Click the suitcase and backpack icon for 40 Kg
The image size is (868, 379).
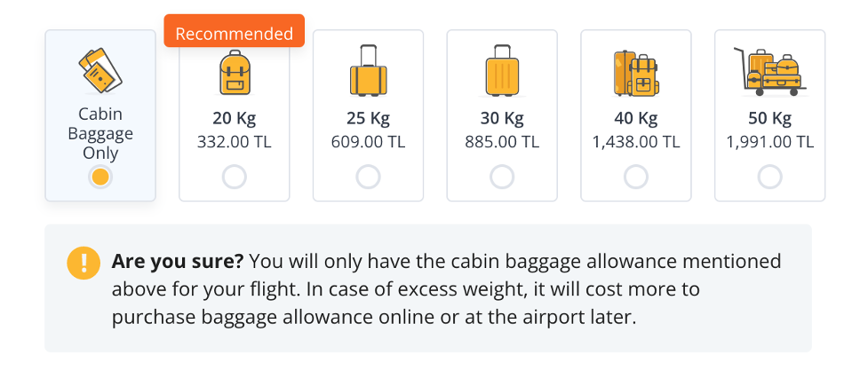[x=635, y=73]
